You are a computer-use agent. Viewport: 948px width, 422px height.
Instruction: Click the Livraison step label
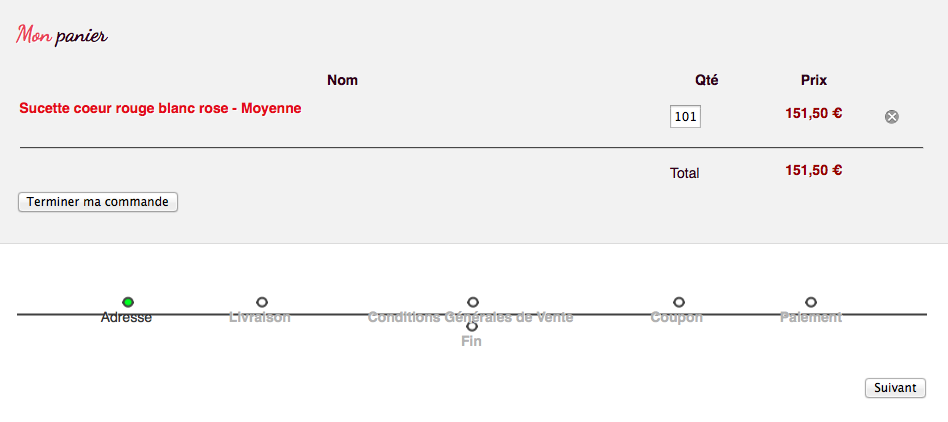pos(260,317)
